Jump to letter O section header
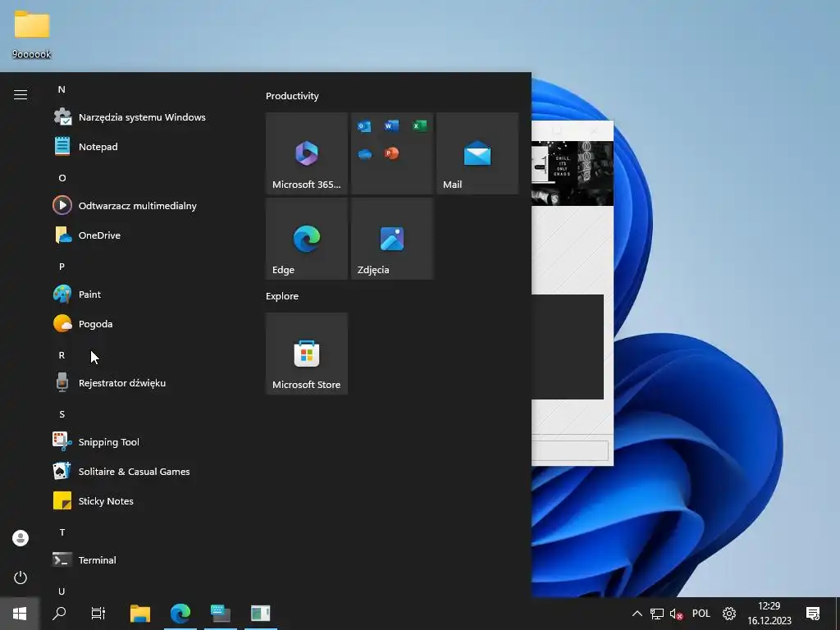Viewport: 840px width, 630px height. coord(62,178)
